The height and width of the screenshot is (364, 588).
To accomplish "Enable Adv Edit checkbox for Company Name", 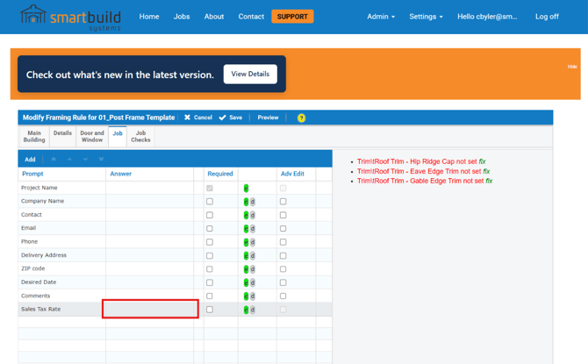I will 283,202.
